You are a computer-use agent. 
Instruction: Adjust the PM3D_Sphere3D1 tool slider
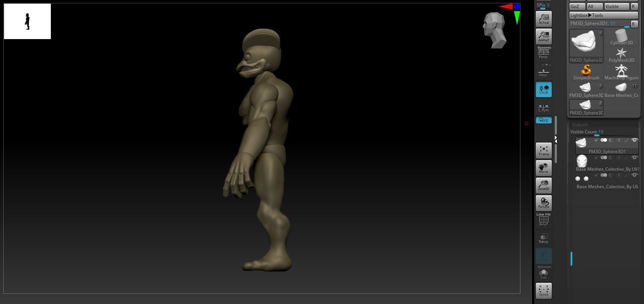(x=599, y=24)
